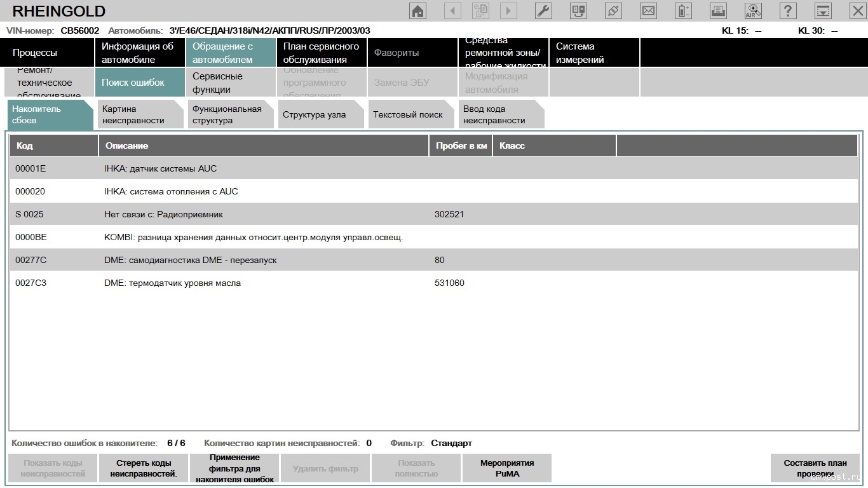Open the envelope message icon

pos(648,11)
